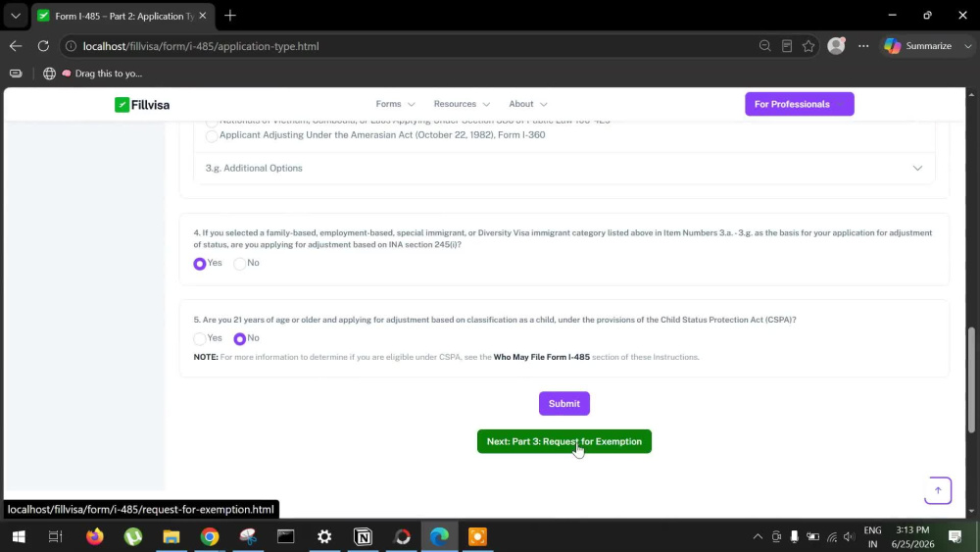Open the terminal app on the taskbar
980x552 pixels.
[x=285, y=536]
